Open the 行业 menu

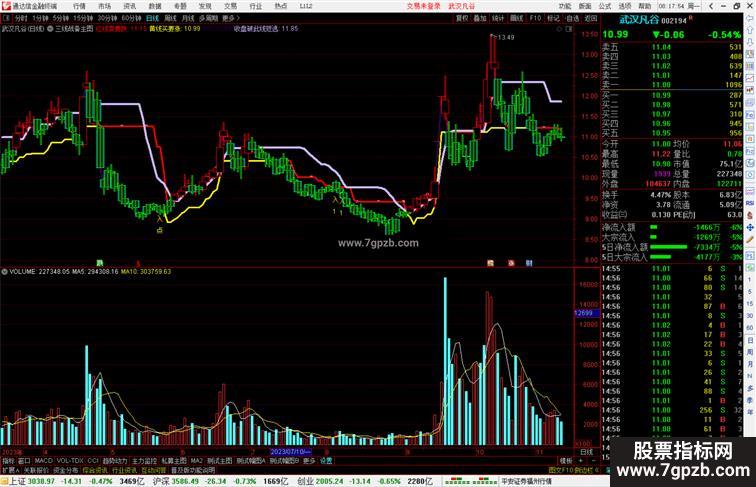(256, 6)
